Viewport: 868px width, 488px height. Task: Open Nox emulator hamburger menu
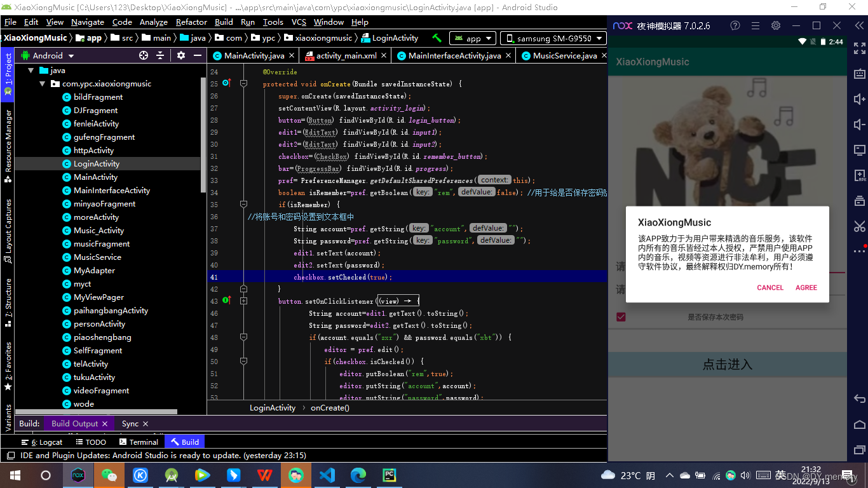(756, 26)
